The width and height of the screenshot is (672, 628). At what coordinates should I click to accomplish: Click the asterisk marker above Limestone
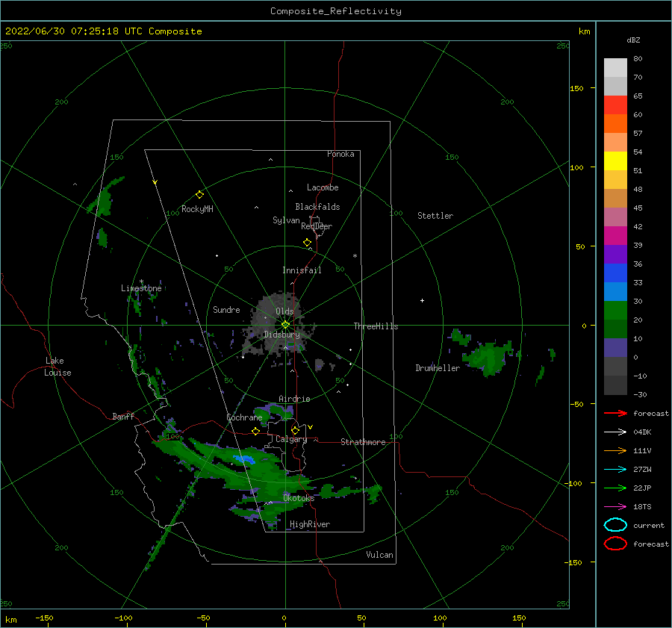(x=141, y=282)
